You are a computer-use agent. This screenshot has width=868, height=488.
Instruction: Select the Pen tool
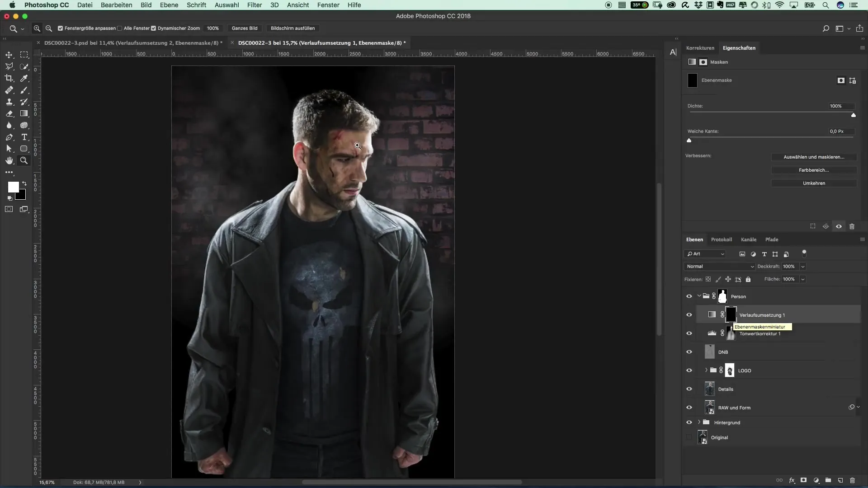point(9,137)
